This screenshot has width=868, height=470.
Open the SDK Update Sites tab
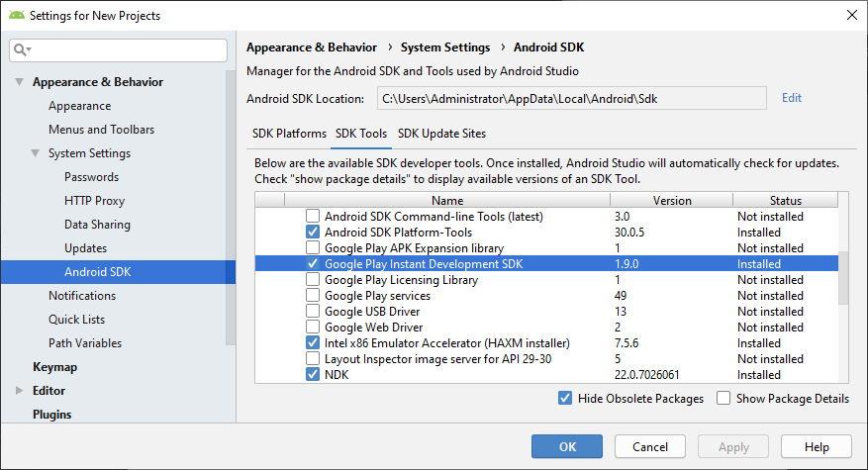tap(441, 134)
